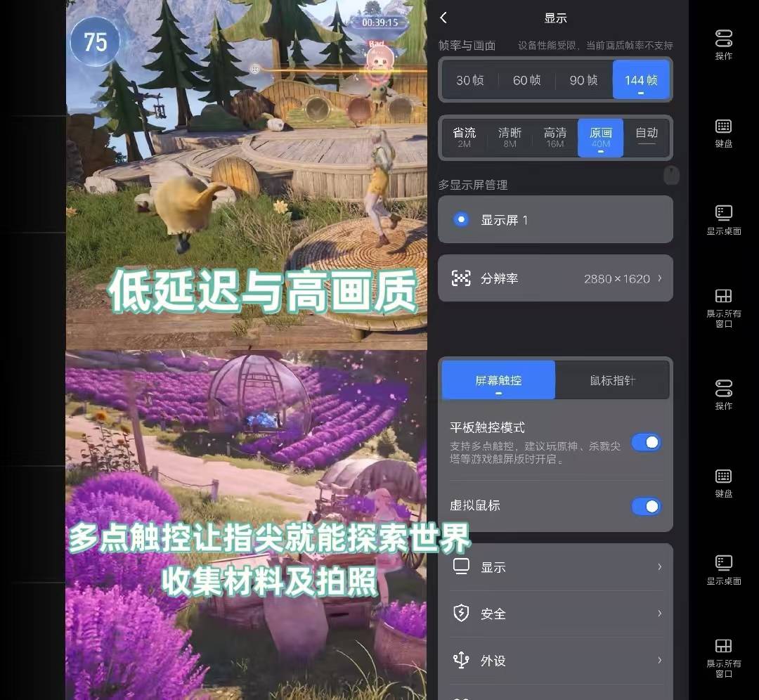Click the USB icon next to 外设
Image resolution: width=759 pixels, height=700 pixels.
coord(461,661)
